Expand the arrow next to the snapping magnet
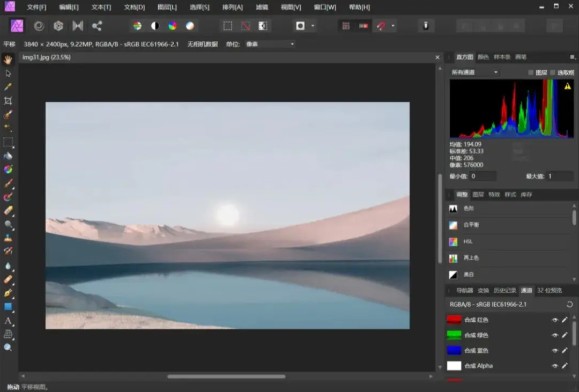 (x=393, y=26)
